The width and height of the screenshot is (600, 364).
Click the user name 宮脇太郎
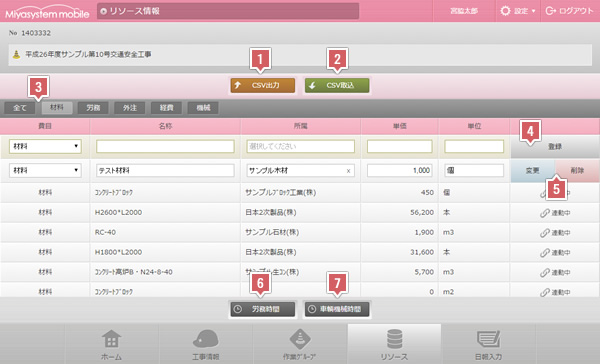pyautogui.click(x=464, y=11)
